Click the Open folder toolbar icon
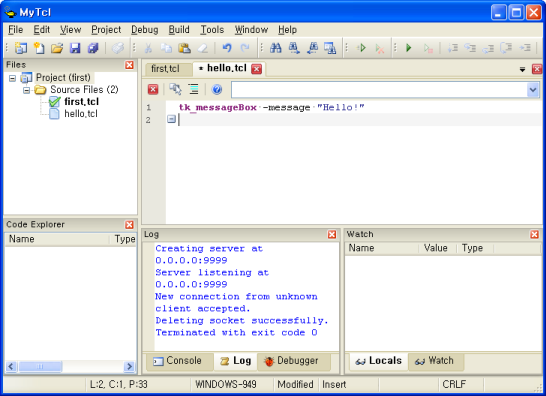 coord(57,48)
